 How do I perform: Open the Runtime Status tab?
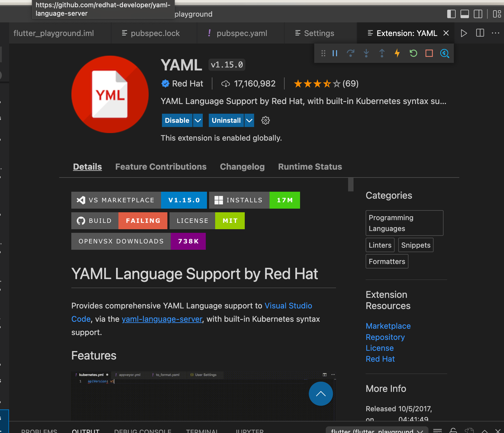point(310,167)
